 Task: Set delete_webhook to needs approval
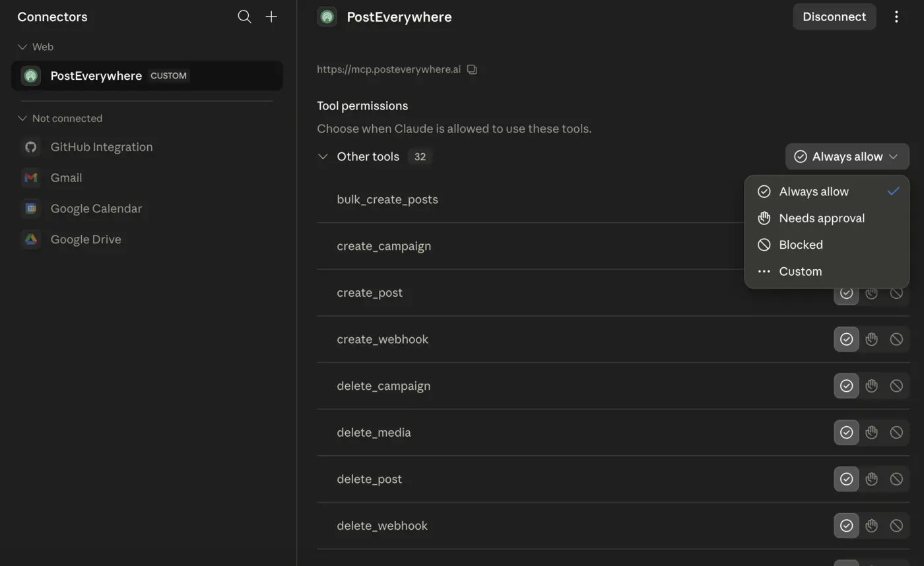(x=871, y=526)
